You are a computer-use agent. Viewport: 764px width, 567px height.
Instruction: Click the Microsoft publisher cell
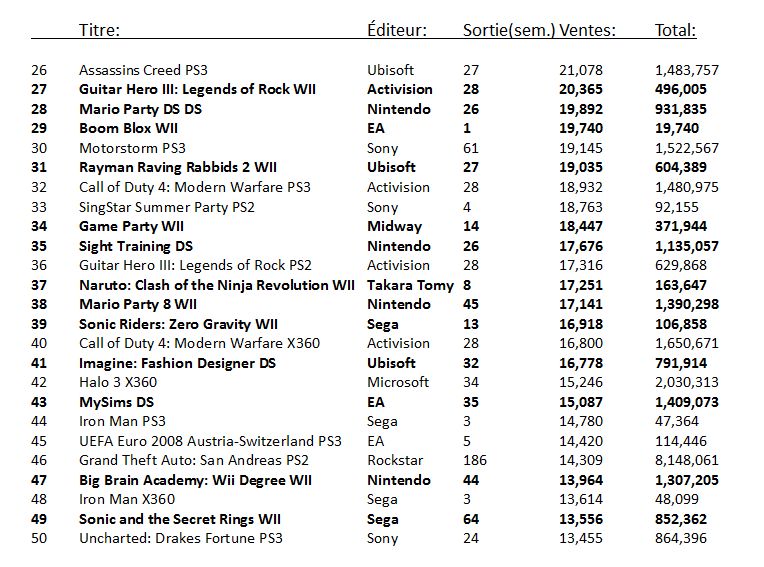pos(398,382)
